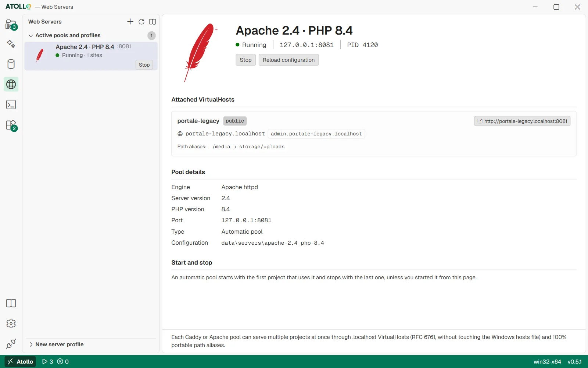Click the Automatic pool type value
This screenshot has width=588, height=368.
pyautogui.click(x=242, y=232)
